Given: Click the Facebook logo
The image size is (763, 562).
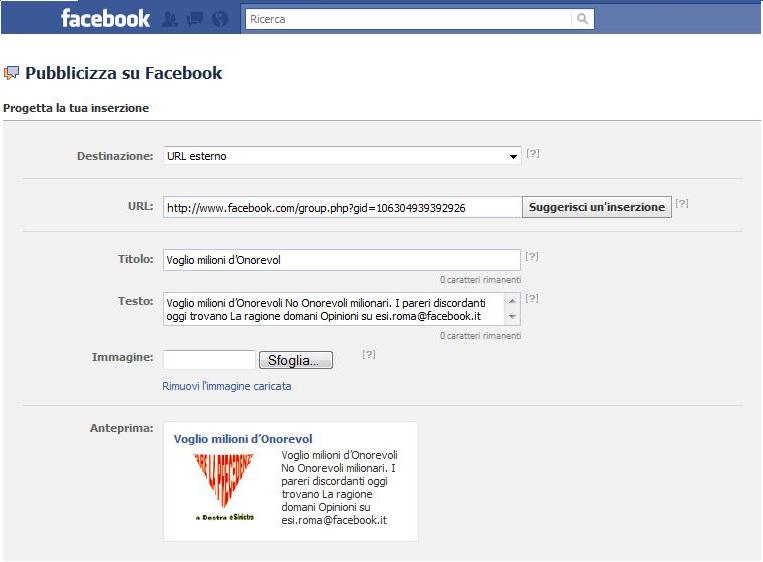Looking at the screenshot, I should [105, 18].
